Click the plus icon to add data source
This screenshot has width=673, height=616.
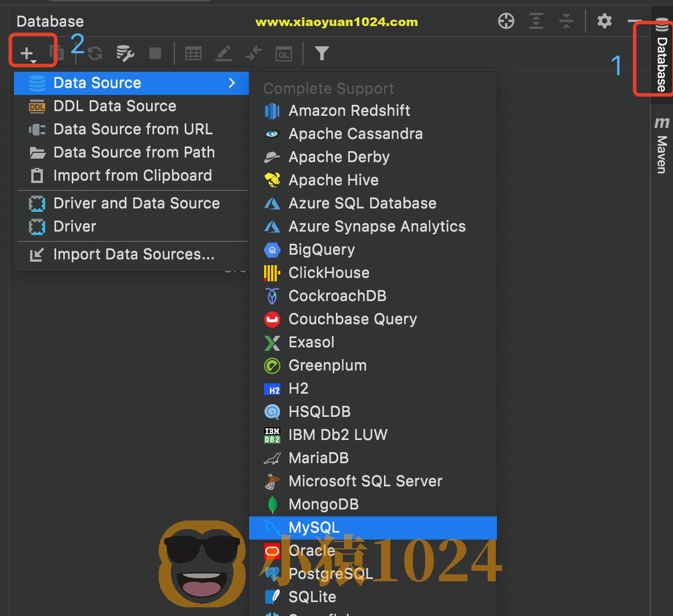coord(27,54)
